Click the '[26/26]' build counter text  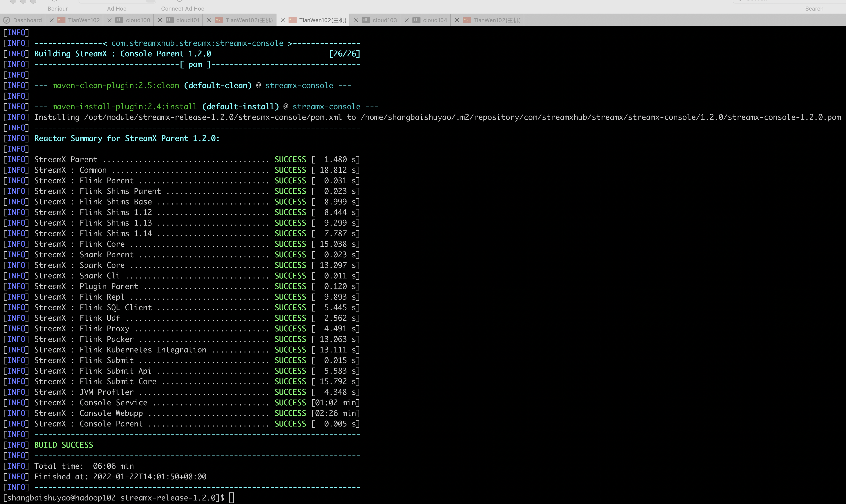click(x=344, y=54)
